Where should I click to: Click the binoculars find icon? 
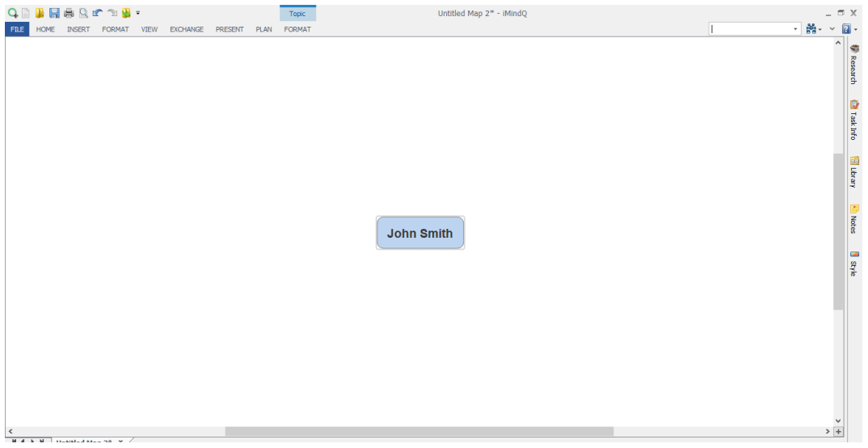click(x=811, y=29)
